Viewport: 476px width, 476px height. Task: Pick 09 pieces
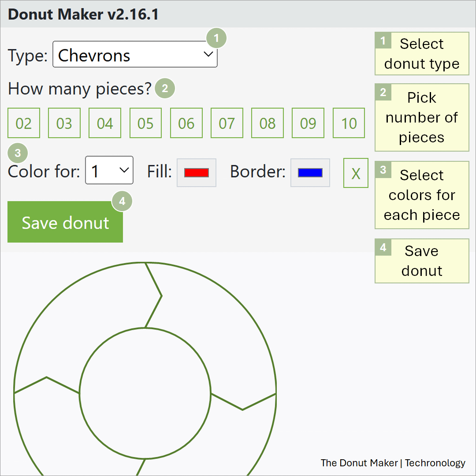click(308, 123)
